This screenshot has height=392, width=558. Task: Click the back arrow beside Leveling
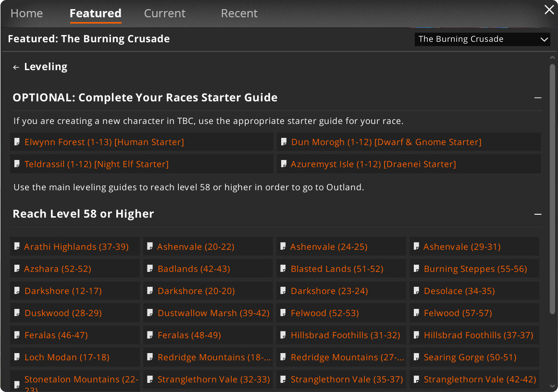point(16,66)
